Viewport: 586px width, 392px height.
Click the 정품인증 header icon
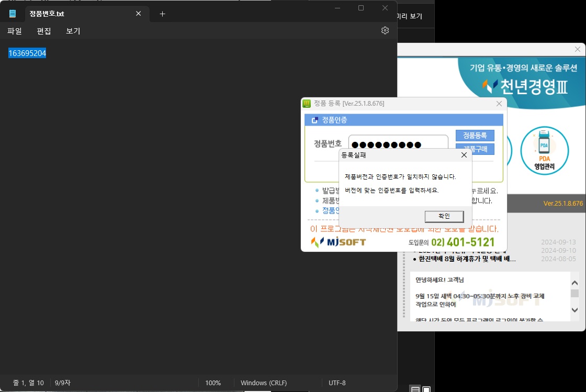point(314,120)
